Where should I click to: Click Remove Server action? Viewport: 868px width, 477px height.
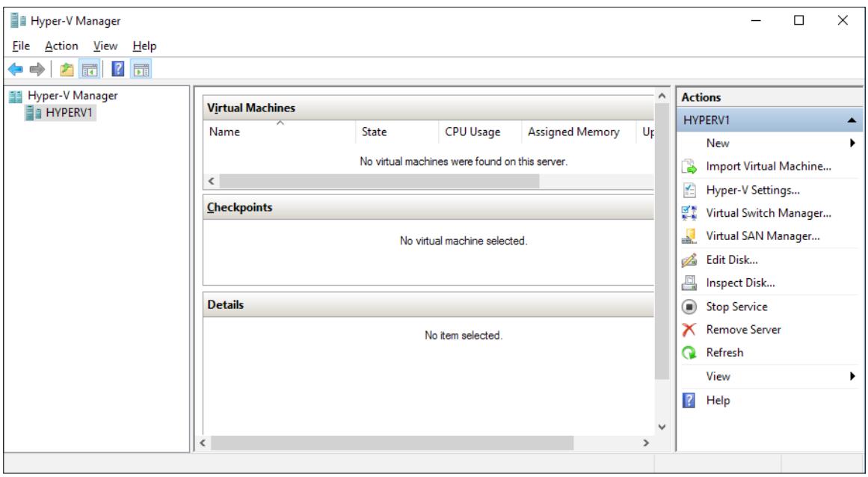pos(743,330)
